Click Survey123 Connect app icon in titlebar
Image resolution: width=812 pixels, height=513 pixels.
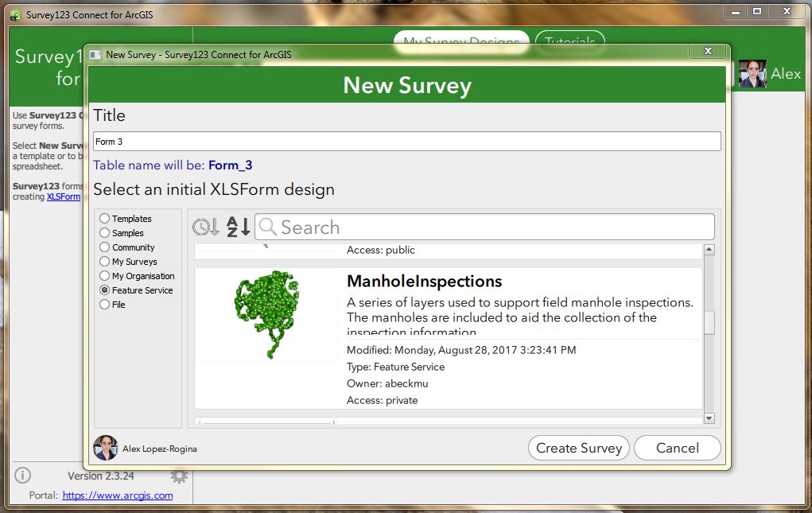coord(16,14)
